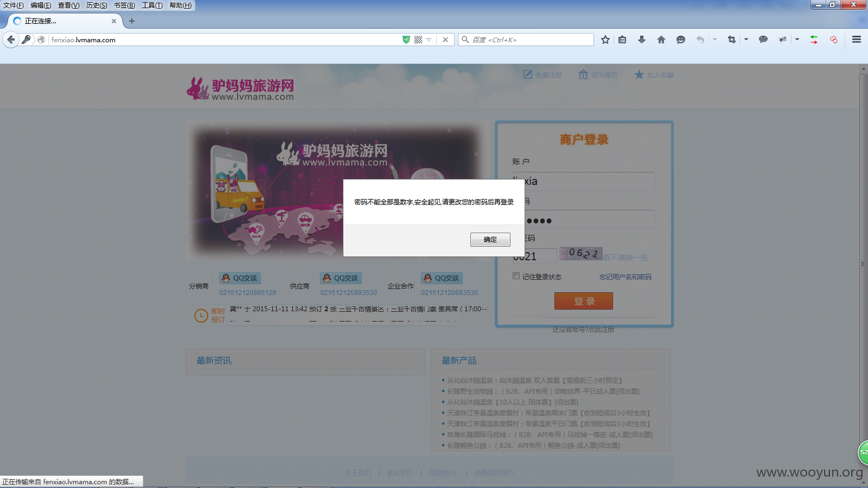Start the screenshot crop tool
This screenshot has height=488, width=868.
click(x=732, y=40)
